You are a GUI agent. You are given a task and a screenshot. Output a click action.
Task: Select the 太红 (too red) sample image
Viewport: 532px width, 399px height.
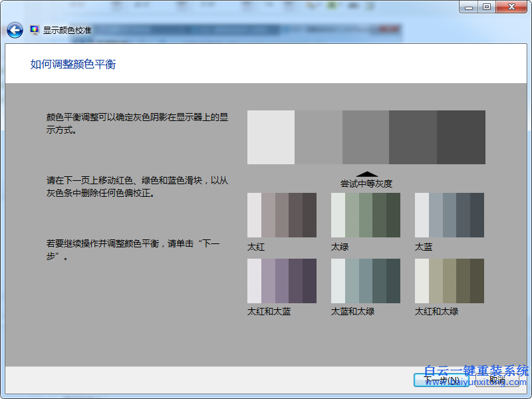tap(281, 215)
